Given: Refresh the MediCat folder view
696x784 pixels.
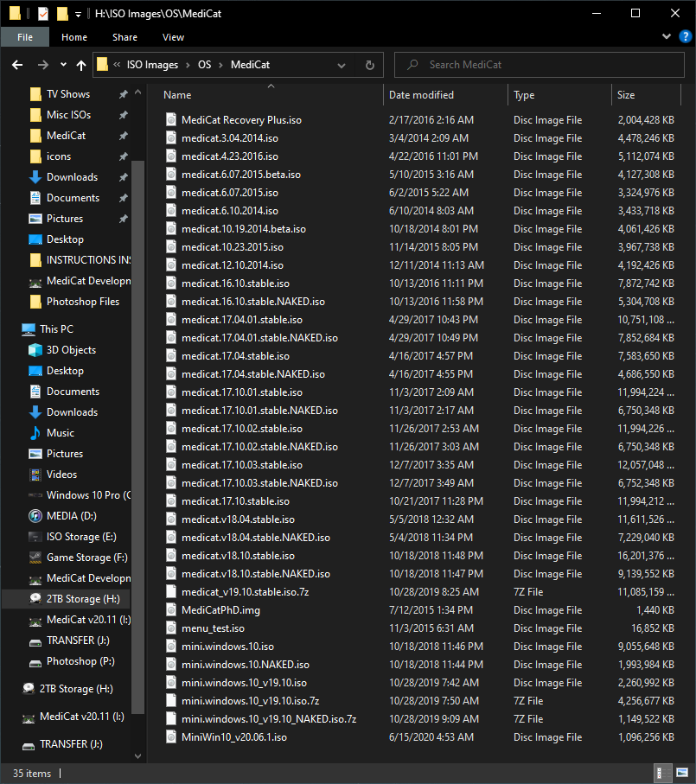Looking at the screenshot, I should pyautogui.click(x=369, y=65).
